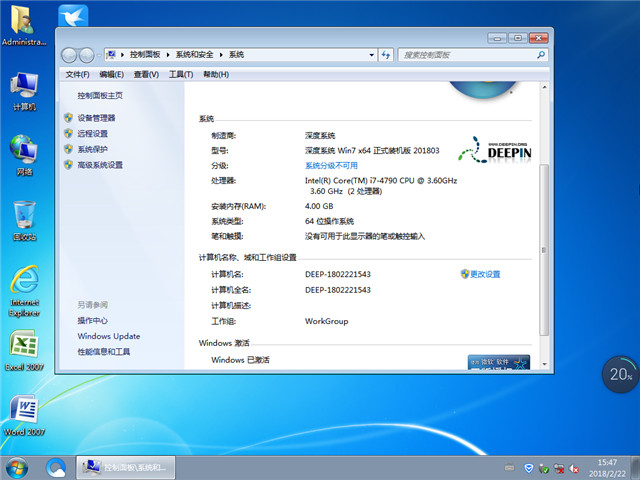Click the muted volume tray icon

(x=574, y=468)
